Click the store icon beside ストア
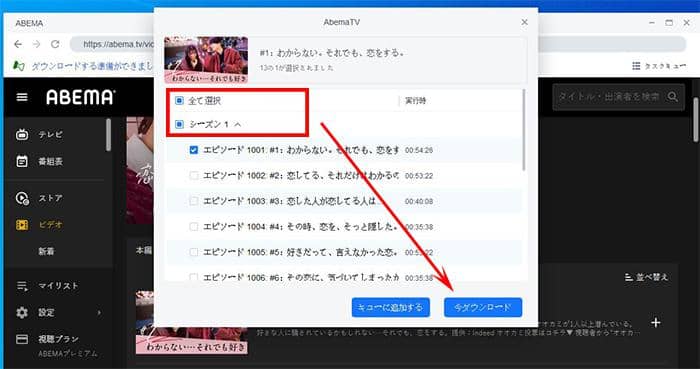Viewport: 700px width, 369px height. tap(22, 198)
